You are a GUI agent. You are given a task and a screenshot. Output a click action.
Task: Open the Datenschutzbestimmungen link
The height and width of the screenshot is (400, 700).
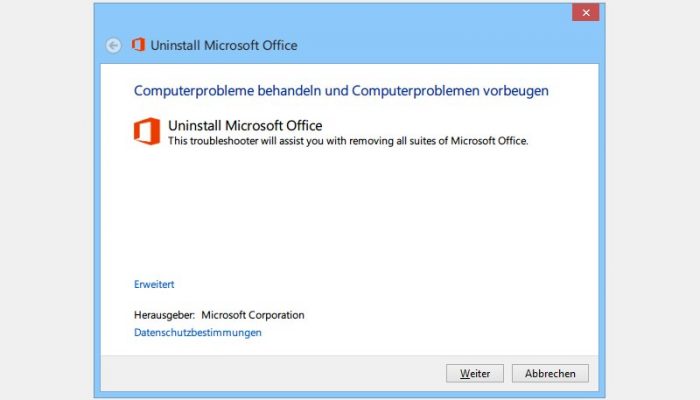tap(198, 333)
